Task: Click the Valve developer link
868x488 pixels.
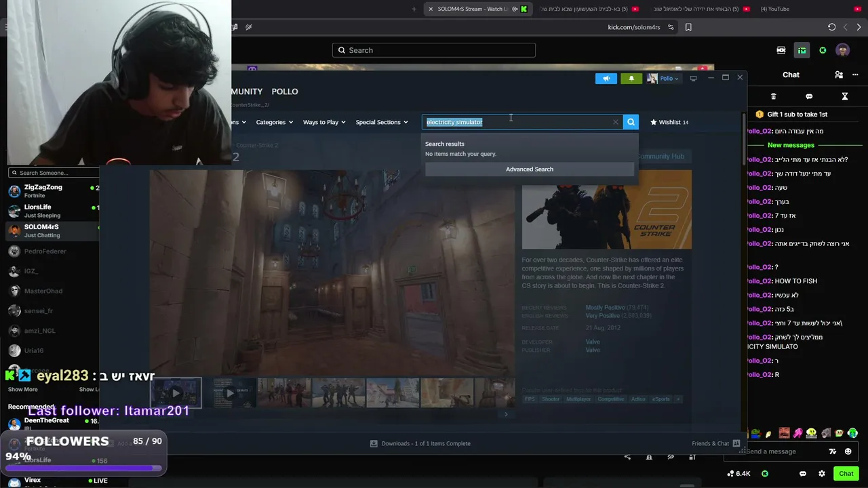Action: click(x=593, y=342)
